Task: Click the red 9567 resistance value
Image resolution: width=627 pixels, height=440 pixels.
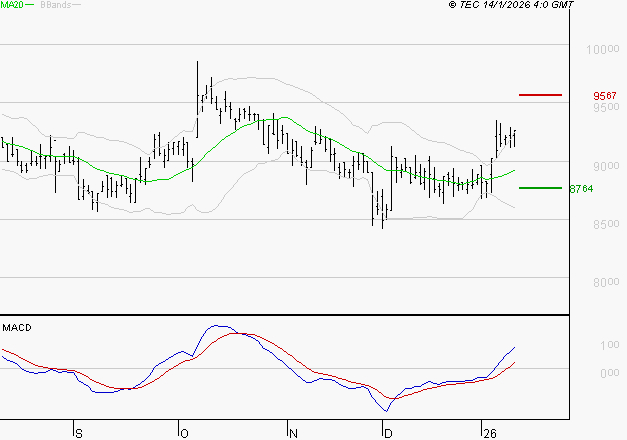Action: pos(605,96)
